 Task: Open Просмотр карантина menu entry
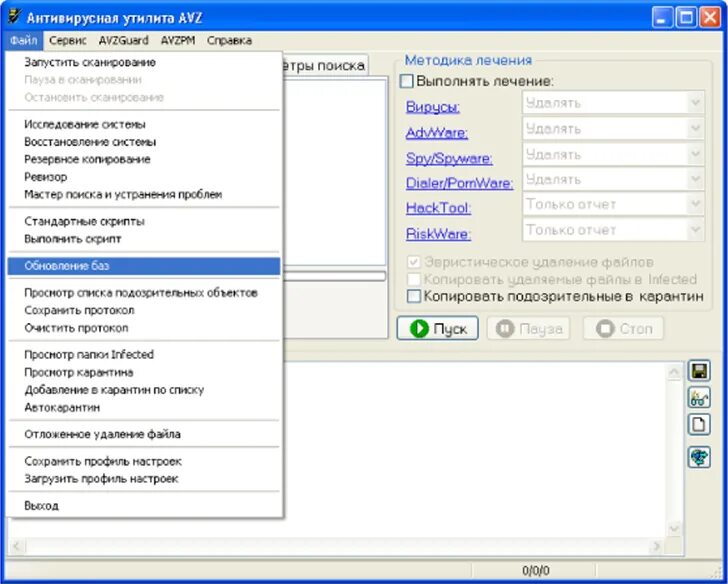coord(144,372)
